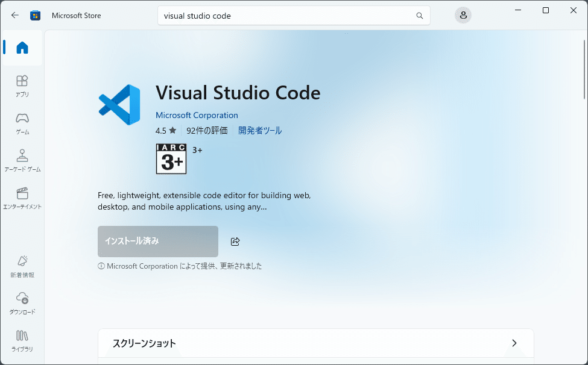Click the info icon beside Microsoft Corporation によって提供
588x365 pixels.
[x=101, y=266]
